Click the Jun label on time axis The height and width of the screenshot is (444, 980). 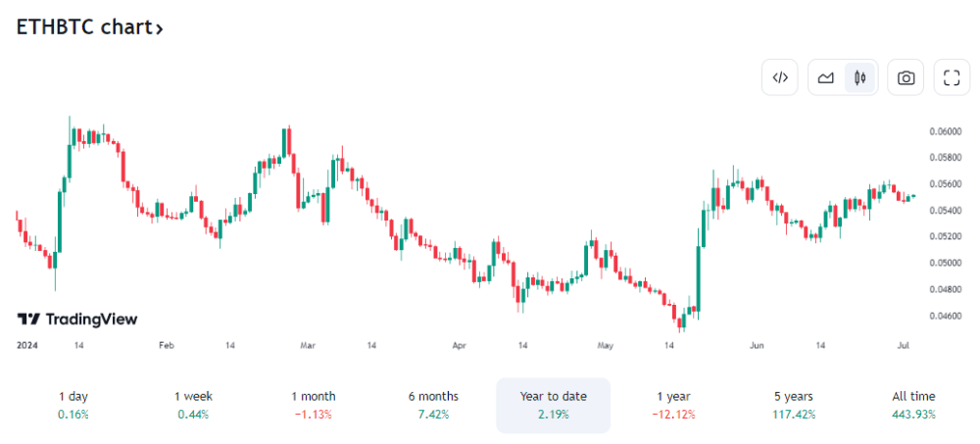756,345
